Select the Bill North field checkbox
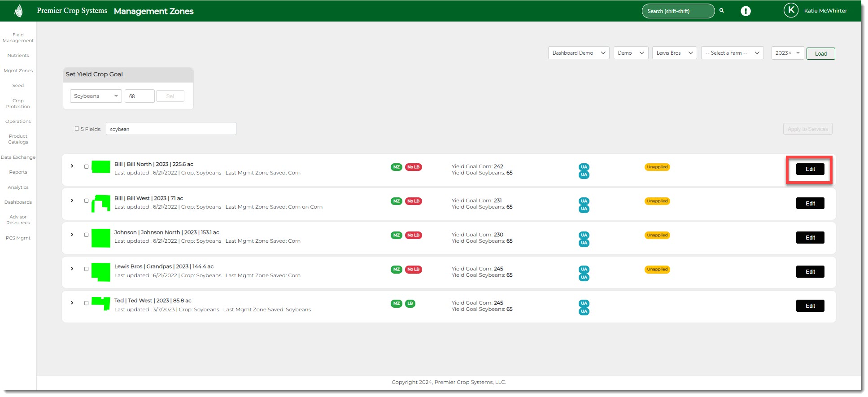The width and height of the screenshot is (868, 397). point(86,166)
